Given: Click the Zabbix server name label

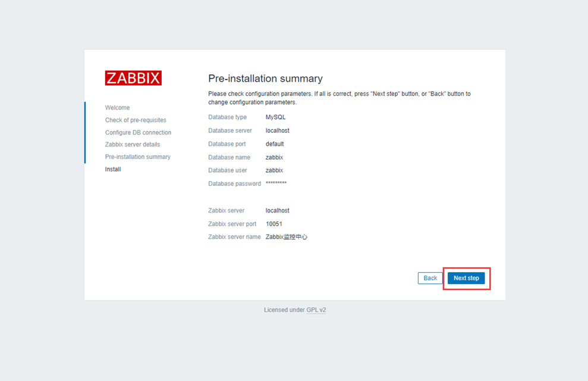Looking at the screenshot, I should 234,237.
